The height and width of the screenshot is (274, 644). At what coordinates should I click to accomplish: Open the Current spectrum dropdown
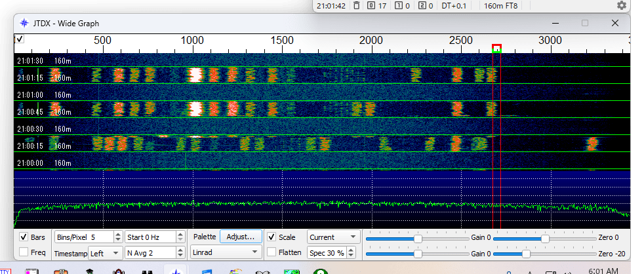coord(333,237)
